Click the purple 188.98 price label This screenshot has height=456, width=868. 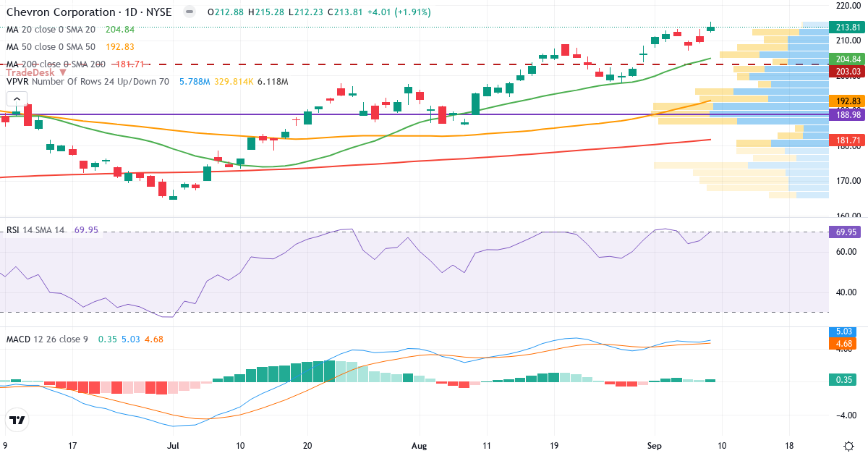click(x=848, y=114)
